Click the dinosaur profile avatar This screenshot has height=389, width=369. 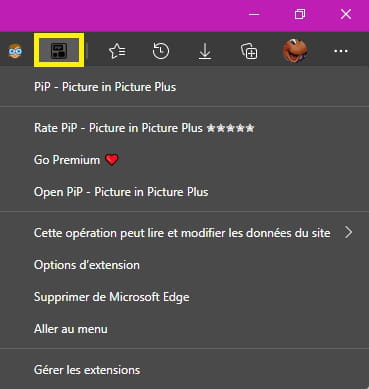tap(295, 50)
